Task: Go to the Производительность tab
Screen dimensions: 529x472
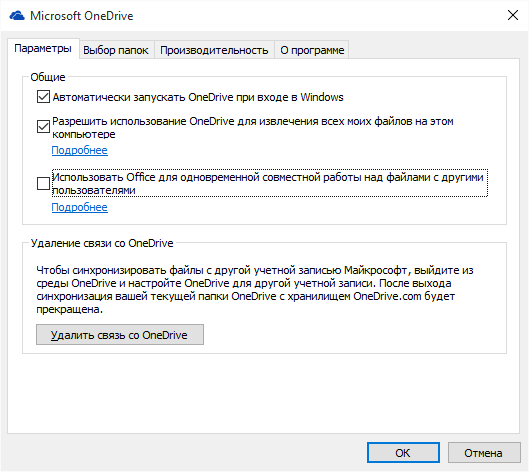Action: pyautogui.click(x=214, y=50)
